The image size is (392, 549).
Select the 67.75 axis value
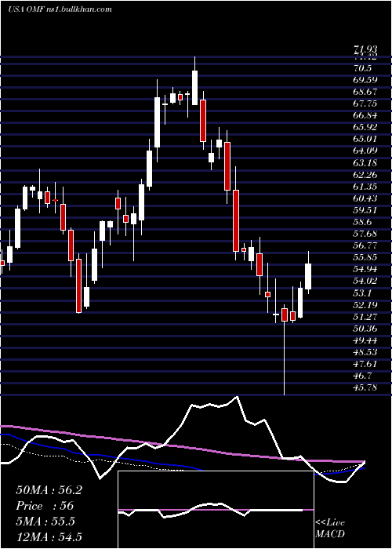[365, 104]
